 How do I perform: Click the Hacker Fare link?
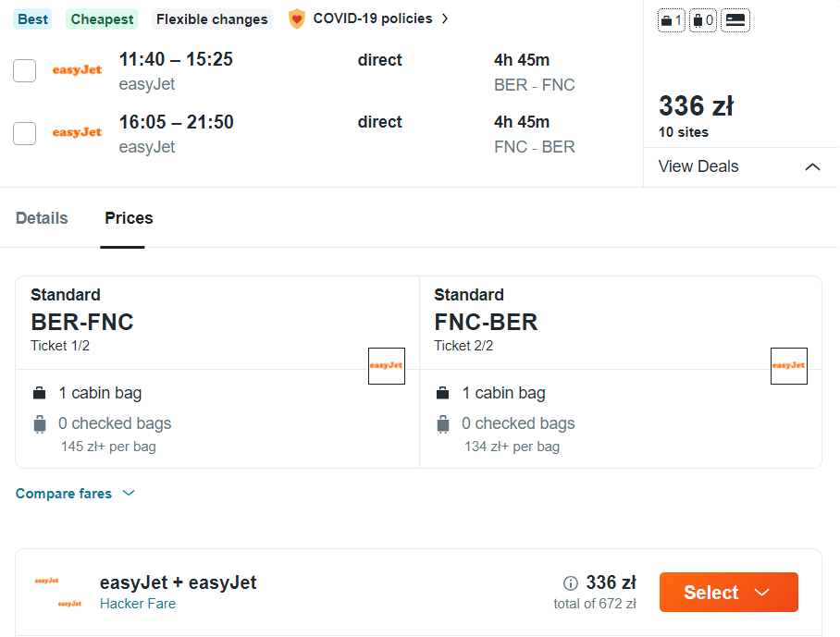click(138, 604)
